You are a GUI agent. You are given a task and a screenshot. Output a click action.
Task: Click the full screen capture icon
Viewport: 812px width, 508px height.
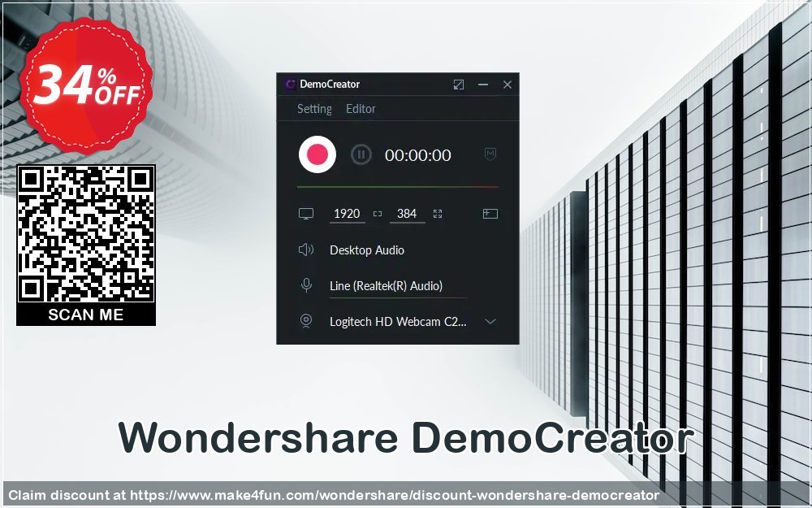[438, 214]
